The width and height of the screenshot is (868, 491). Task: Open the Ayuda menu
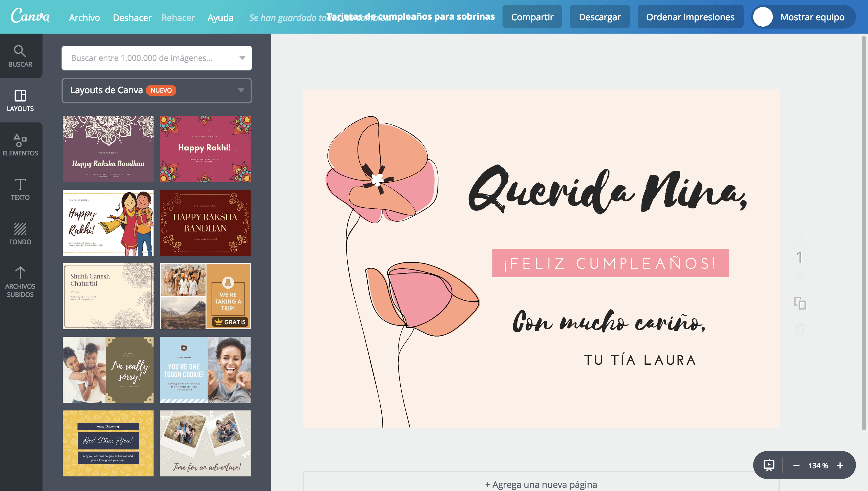pos(220,17)
